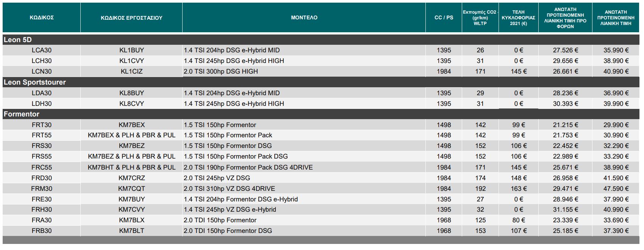Viewport: 644px width, 250px height.
Task: Select model 2.0 TSI 300hp DSG HIGH
Action: point(220,71)
